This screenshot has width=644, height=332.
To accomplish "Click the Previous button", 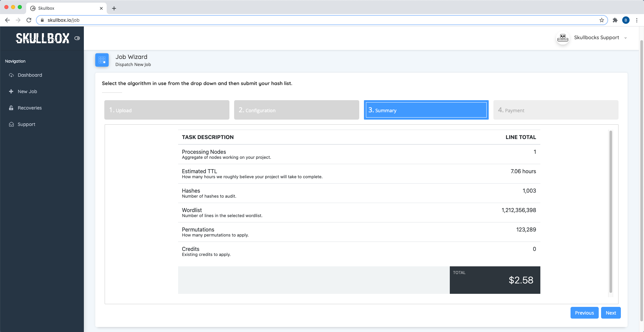I will coord(584,313).
